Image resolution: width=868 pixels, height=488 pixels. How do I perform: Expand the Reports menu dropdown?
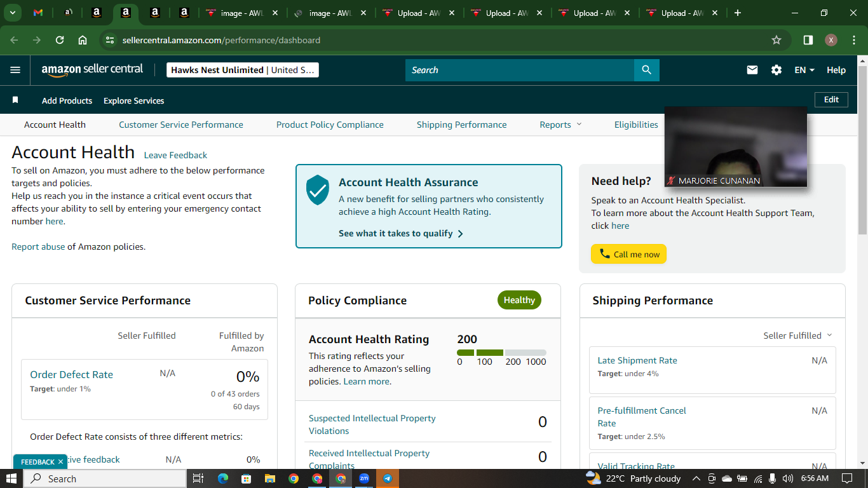click(561, 125)
